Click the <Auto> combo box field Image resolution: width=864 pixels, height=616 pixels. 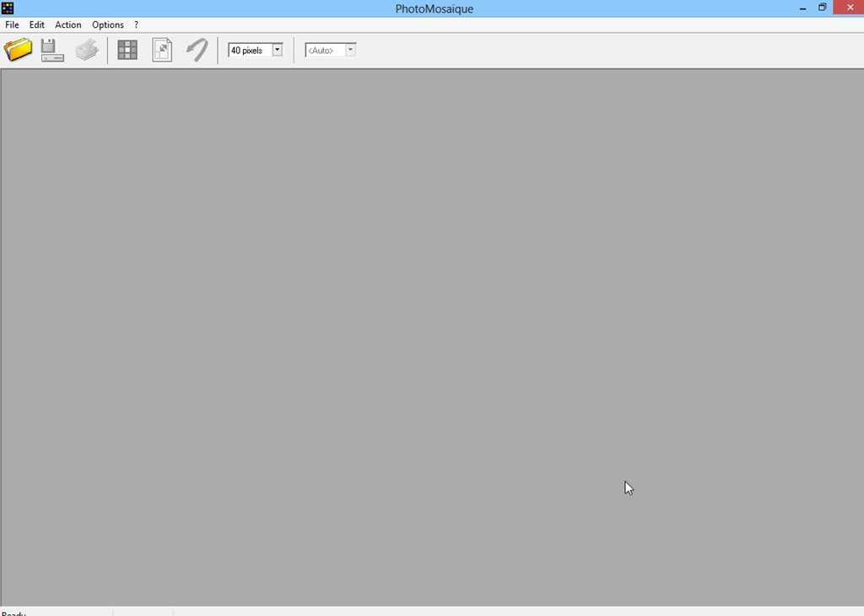331,50
